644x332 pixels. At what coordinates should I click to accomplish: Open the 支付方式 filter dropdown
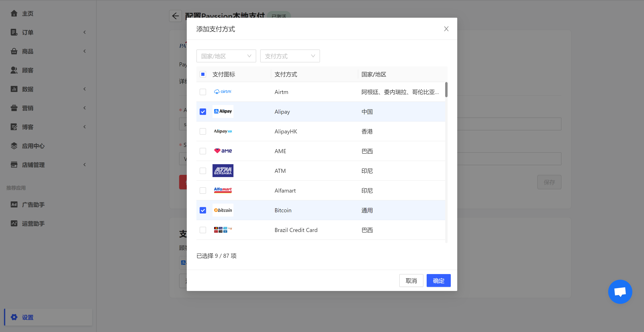coord(290,56)
